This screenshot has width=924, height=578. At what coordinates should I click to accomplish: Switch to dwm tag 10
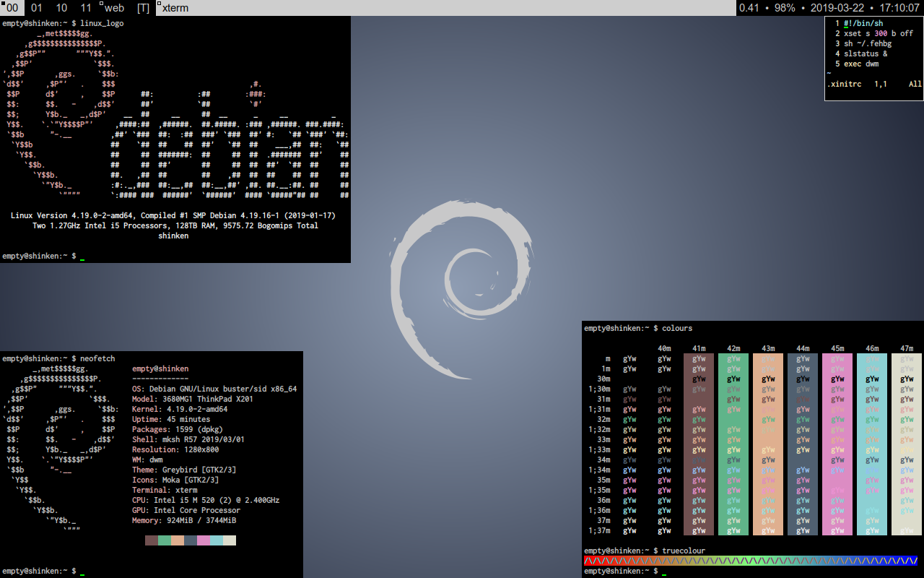(x=61, y=8)
